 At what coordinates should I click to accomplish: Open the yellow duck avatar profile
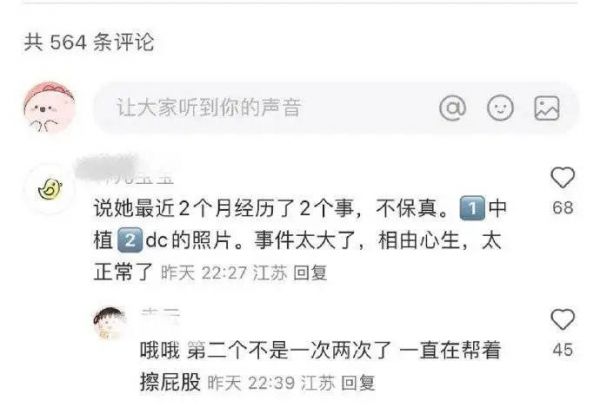[x=50, y=189]
